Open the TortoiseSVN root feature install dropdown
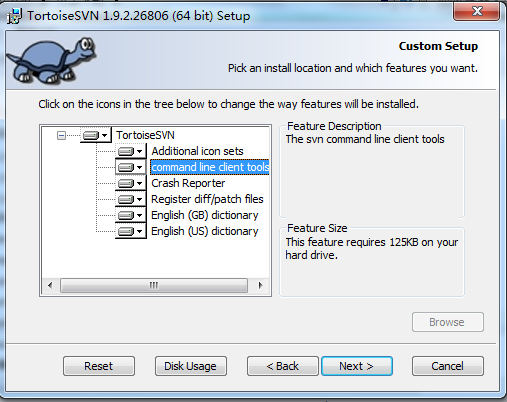507x402 pixels. click(x=95, y=135)
